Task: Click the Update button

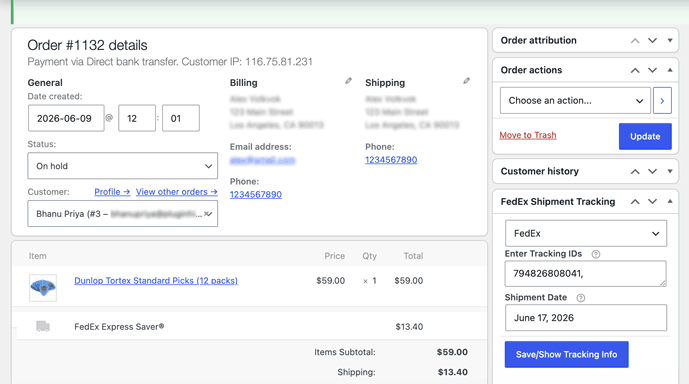Action: [645, 136]
